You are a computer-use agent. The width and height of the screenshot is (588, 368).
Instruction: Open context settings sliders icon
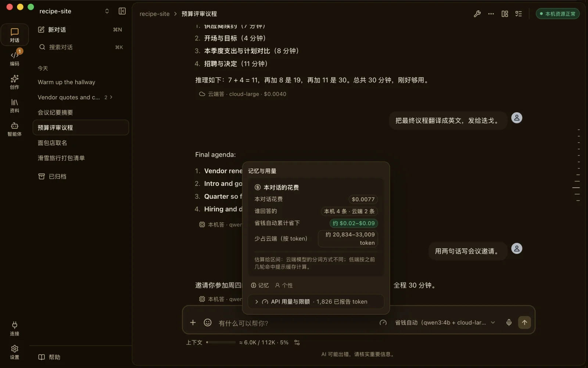click(x=297, y=343)
